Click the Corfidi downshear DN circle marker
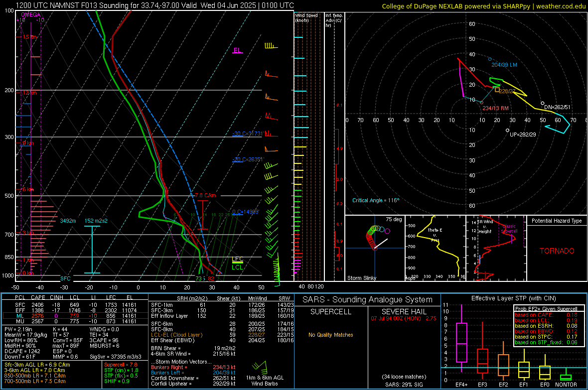The image size is (588, 390). (x=542, y=103)
